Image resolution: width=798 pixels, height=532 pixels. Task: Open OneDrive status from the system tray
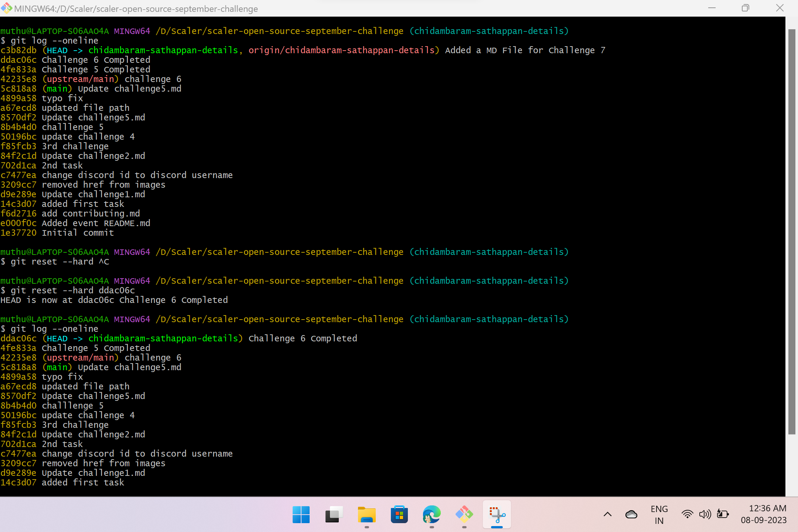pos(631,514)
